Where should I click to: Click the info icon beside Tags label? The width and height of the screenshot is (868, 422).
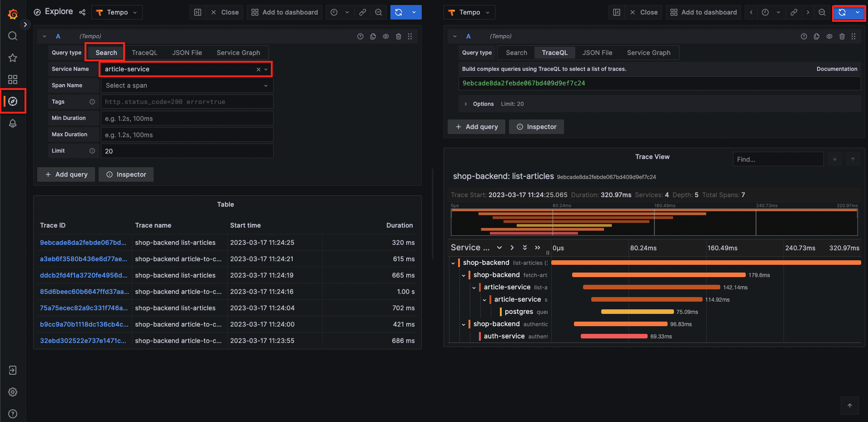[92, 102]
